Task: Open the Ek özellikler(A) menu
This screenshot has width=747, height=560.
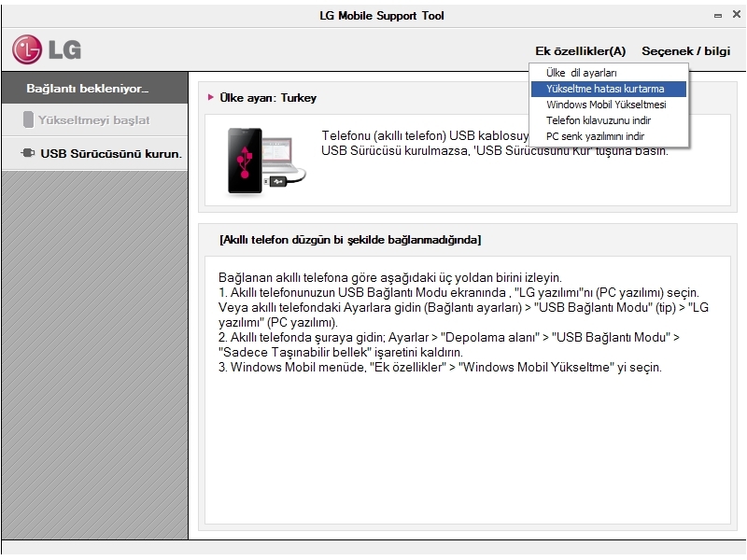Action: (580, 51)
